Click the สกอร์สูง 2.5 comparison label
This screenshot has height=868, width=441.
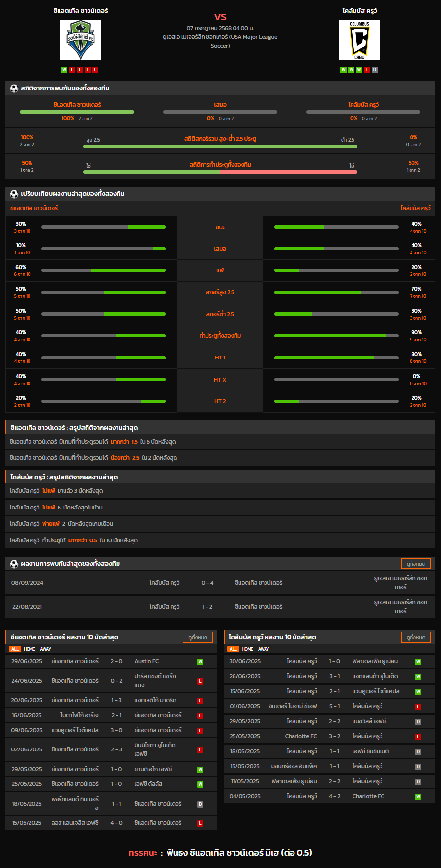(x=220, y=292)
